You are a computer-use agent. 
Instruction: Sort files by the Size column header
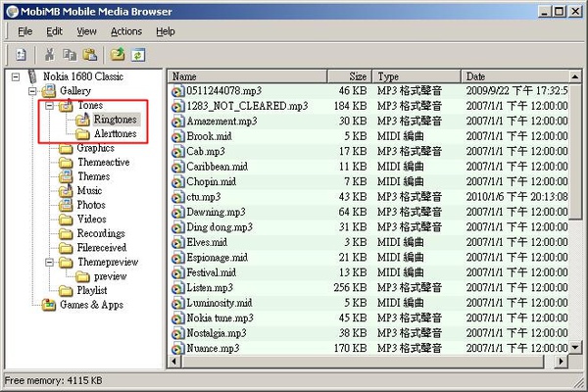coord(350,76)
